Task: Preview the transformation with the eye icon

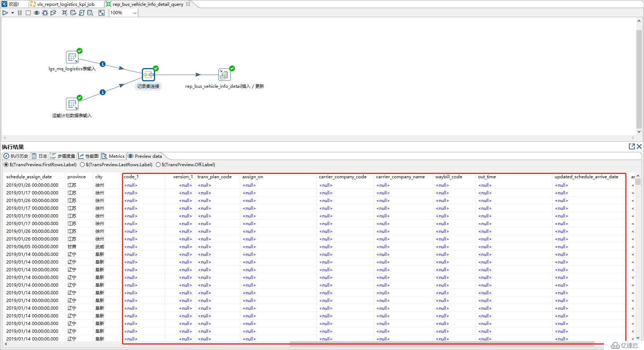Action: click(36, 13)
